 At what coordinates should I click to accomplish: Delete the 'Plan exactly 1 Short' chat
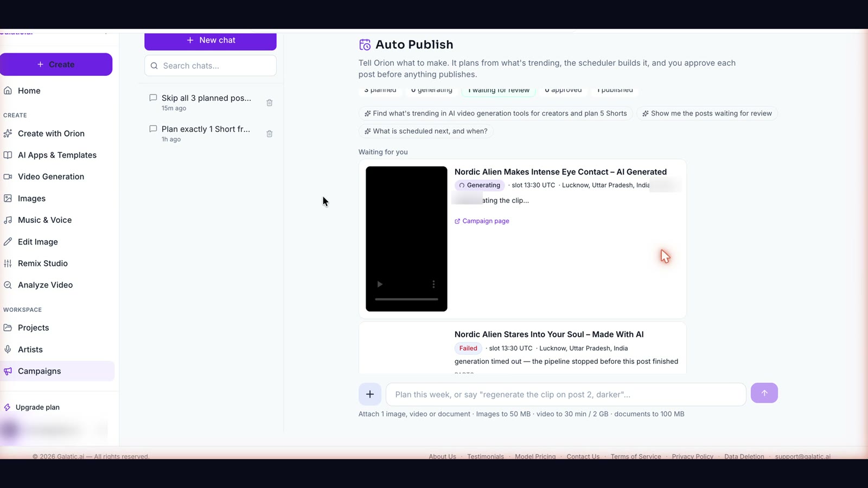pos(270,133)
